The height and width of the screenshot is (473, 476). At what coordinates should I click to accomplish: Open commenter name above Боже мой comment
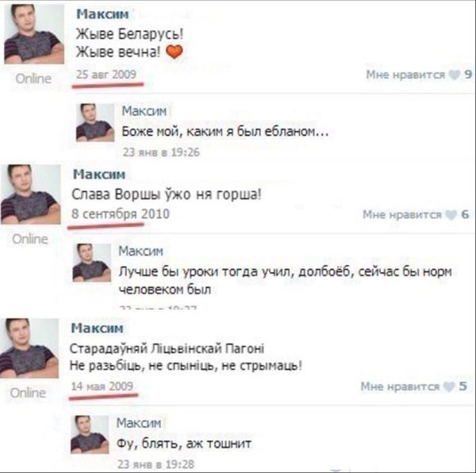(144, 111)
